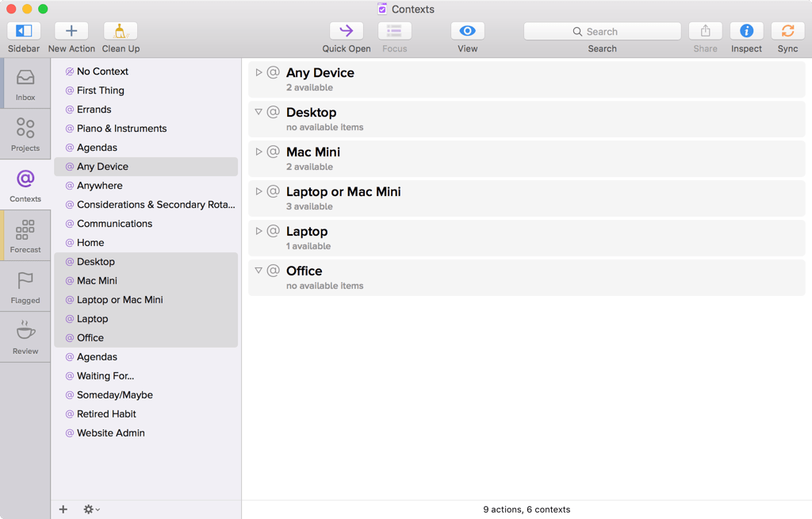Select the Waiting For... context
The width and height of the screenshot is (812, 519).
click(146, 376)
